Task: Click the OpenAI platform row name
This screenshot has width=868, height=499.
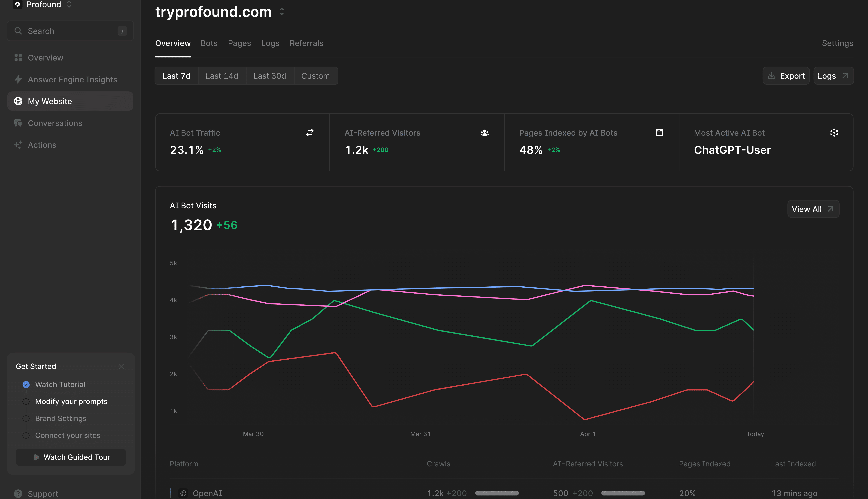Action: point(207,493)
